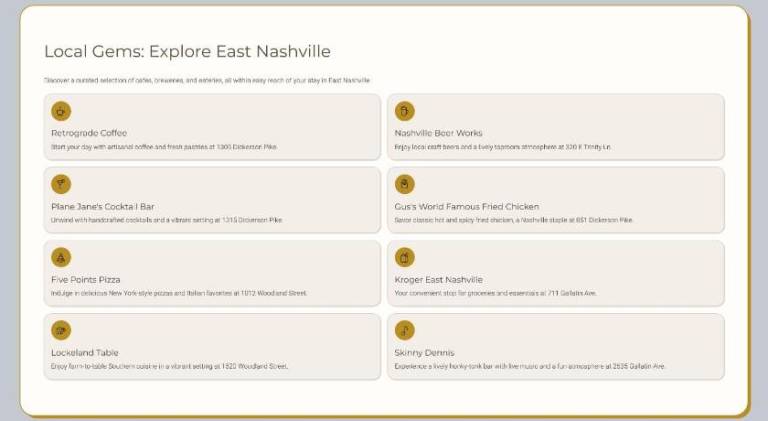Click the cocktail glass icon for Plane Jane's
768x421 pixels.
61,184
